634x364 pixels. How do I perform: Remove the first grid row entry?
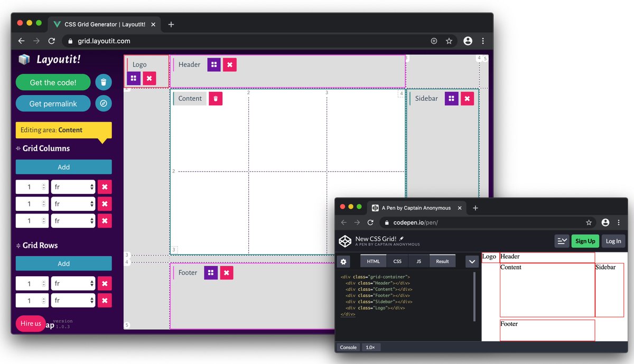105,284
